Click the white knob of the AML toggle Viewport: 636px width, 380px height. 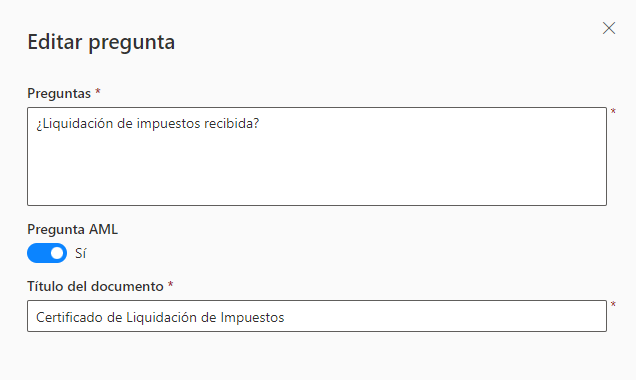(x=57, y=253)
